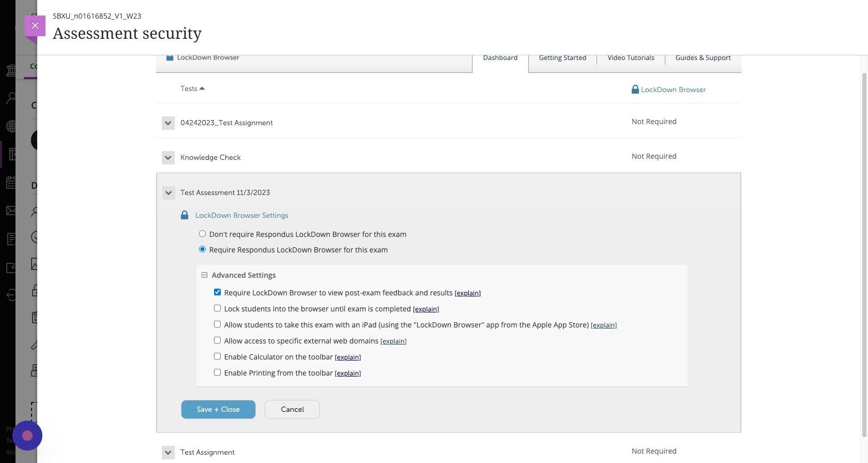
Task: Enable Calculator on the toolbar checkbox
Action: 217,356
